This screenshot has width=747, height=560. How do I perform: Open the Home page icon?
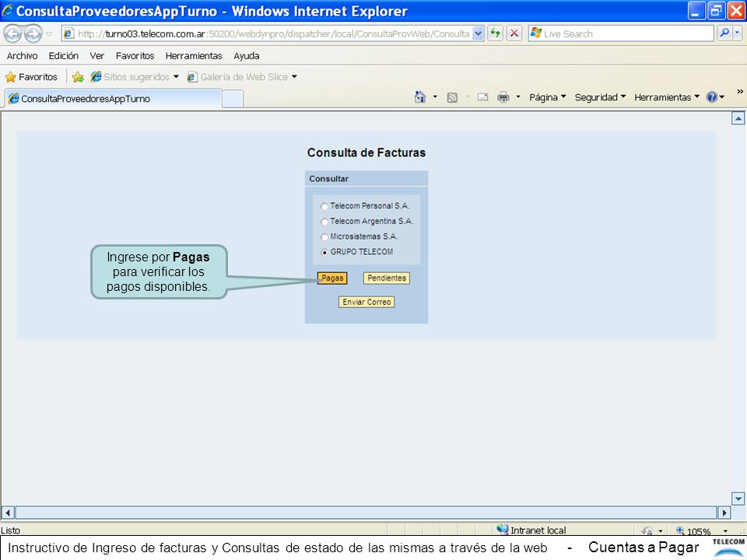(x=419, y=97)
